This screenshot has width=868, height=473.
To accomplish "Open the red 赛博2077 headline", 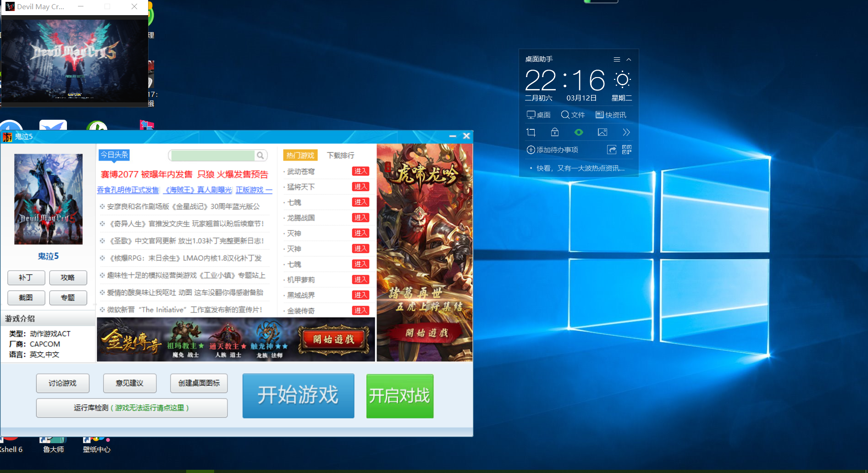I will click(x=184, y=174).
